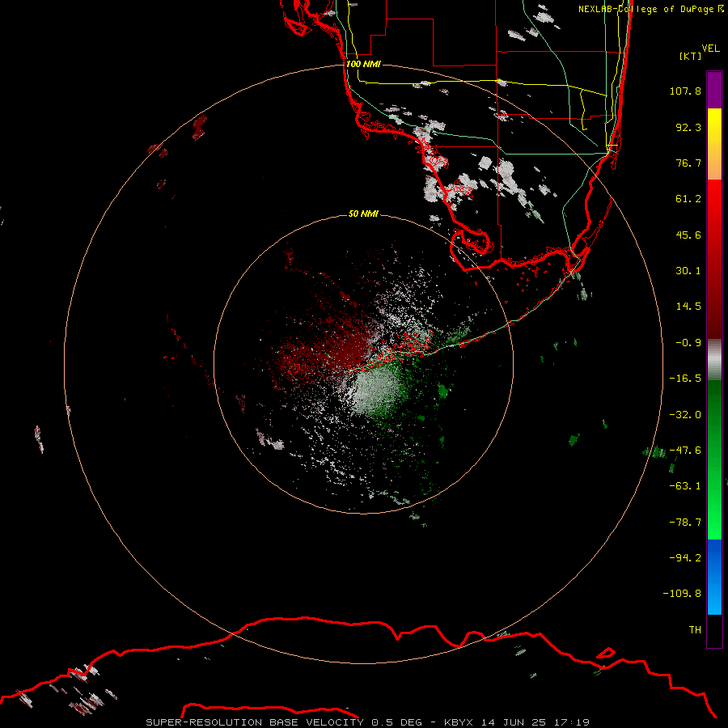Click the -47.6 legend value
The width and height of the screenshot is (728, 728).
click(685, 451)
